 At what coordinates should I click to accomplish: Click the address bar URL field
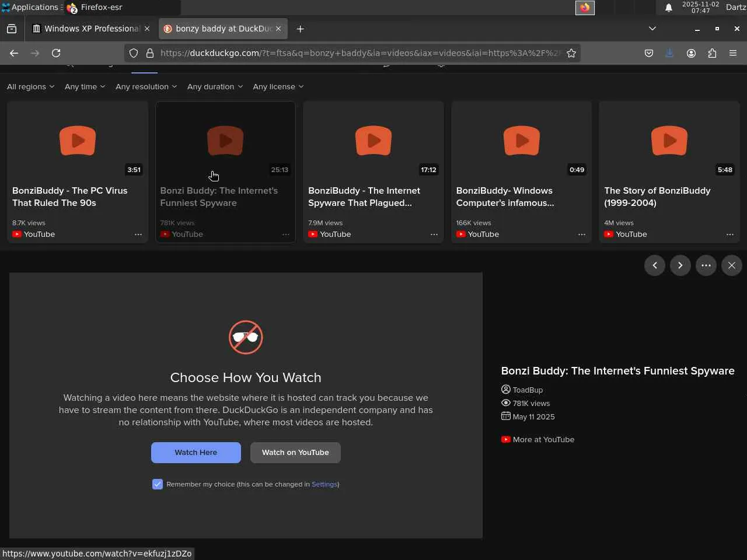(x=360, y=53)
